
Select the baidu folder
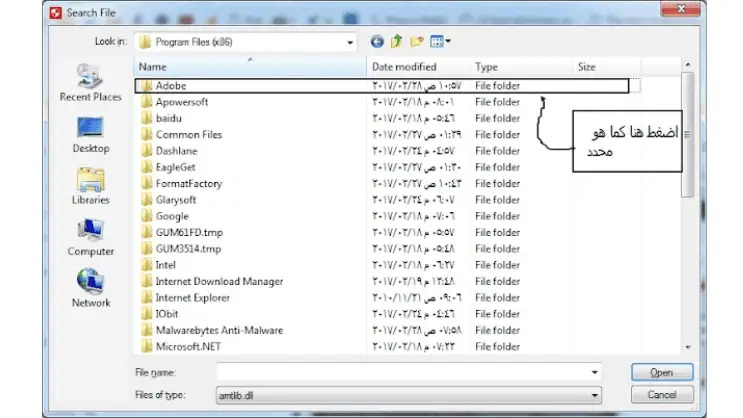pyautogui.click(x=168, y=118)
